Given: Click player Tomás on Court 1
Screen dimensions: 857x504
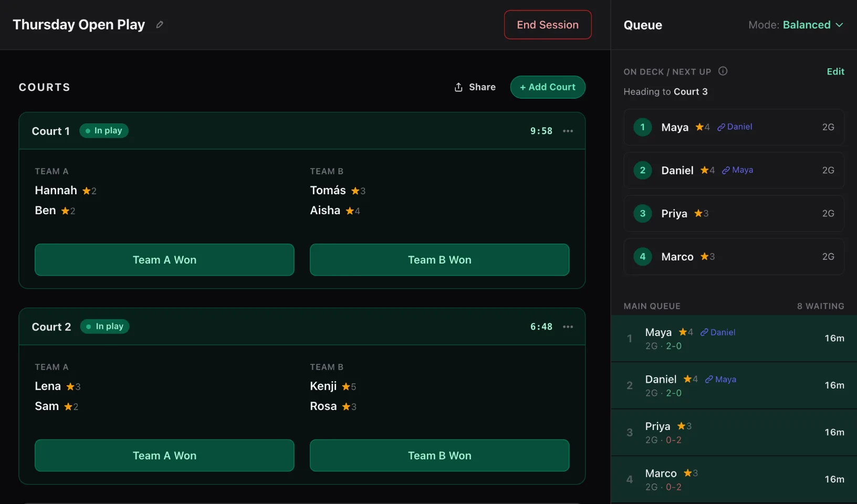Looking at the screenshot, I should pyautogui.click(x=328, y=191).
